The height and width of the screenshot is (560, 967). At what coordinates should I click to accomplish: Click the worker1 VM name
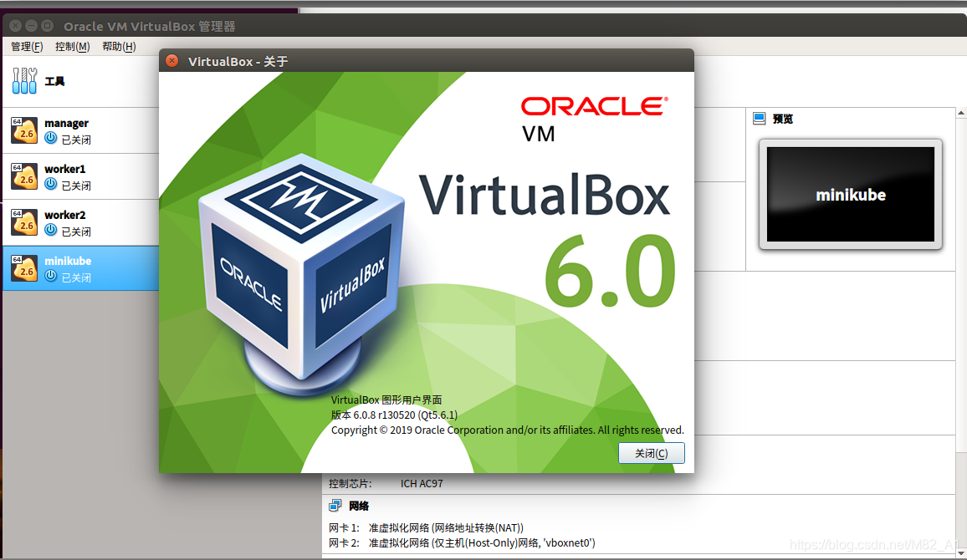click(x=64, y=169)
